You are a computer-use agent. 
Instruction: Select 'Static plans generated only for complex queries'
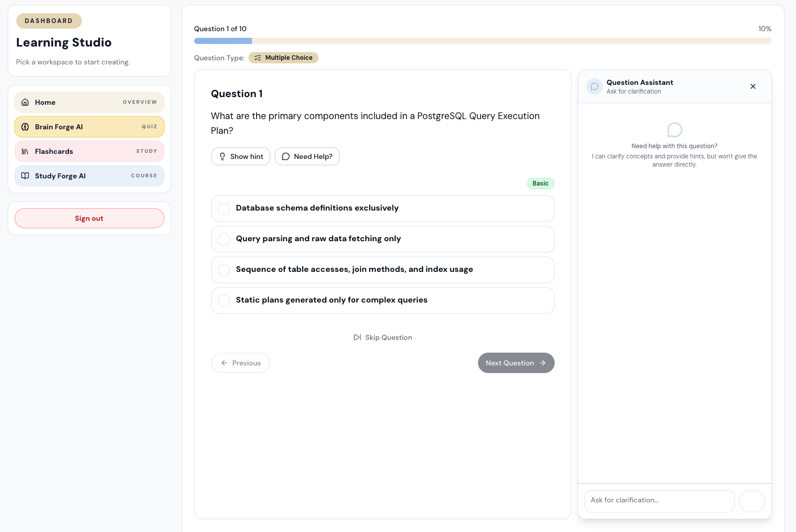[382, 300]
